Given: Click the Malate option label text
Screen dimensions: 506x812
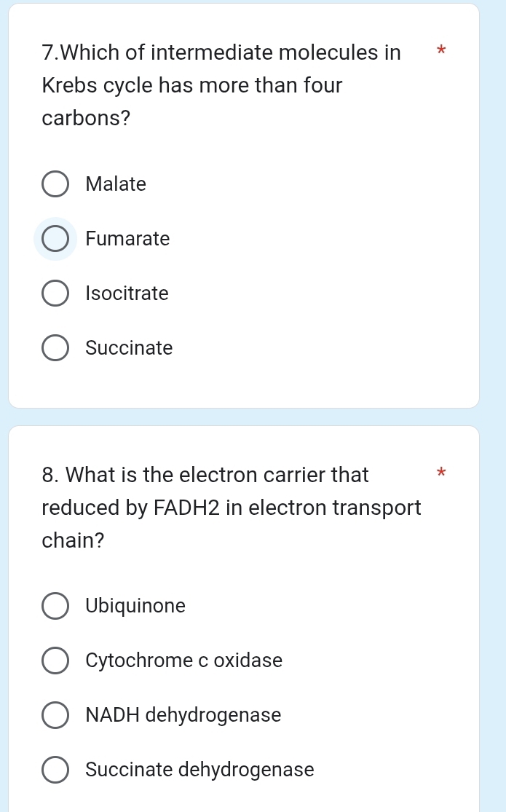Looking at the screenshot, I should 116,184.
